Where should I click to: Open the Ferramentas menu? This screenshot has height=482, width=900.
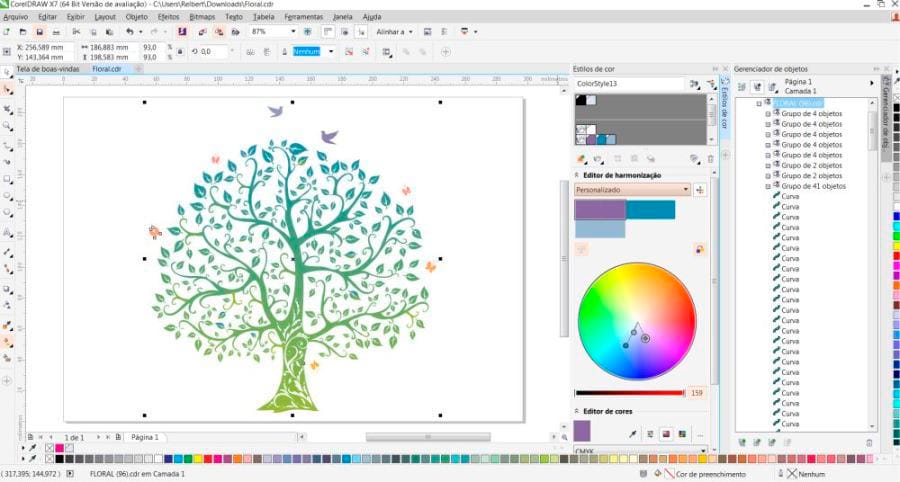pos(304,17)
